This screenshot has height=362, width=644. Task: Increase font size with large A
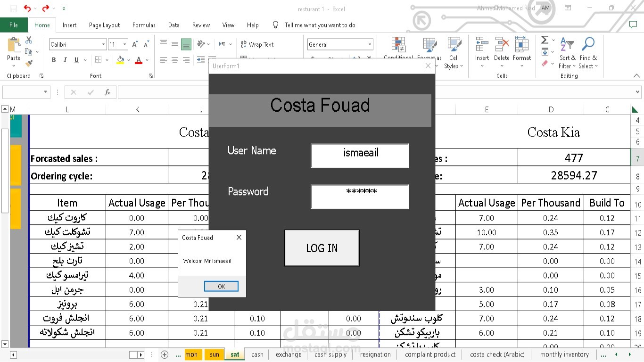[135, 44]
